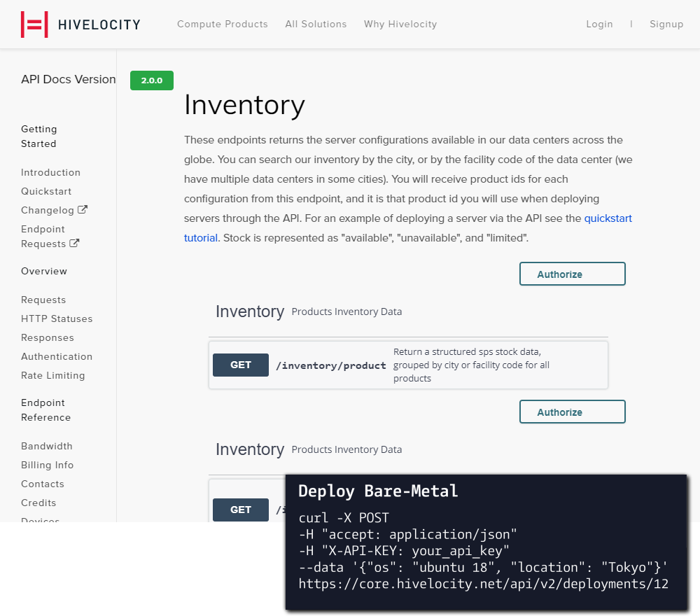Click the --data JSON payload line

[x=483, y=567]
